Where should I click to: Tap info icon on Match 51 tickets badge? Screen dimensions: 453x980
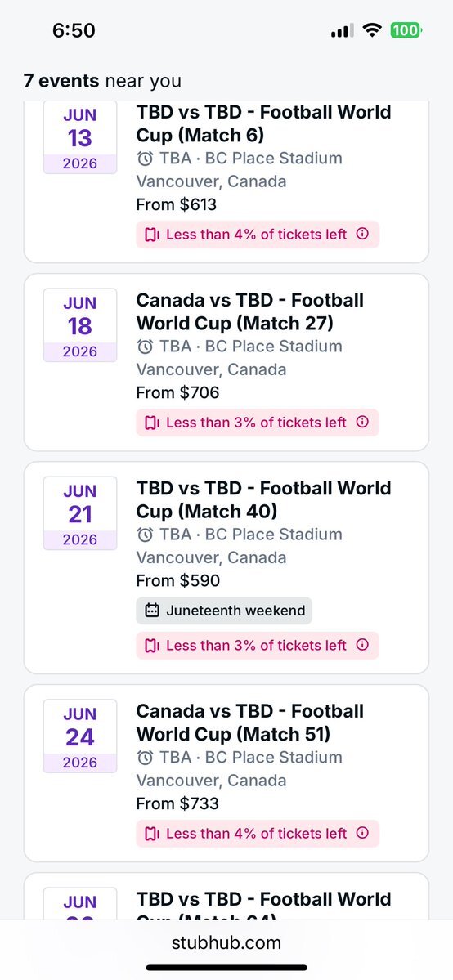pyautogui.click(x=362, y=833)
